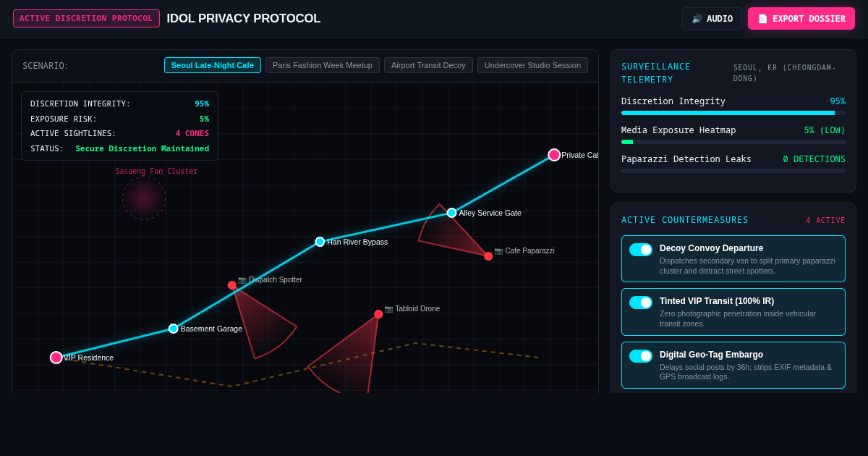868x456 pixels.
Task: Click the '5% (LOW)' exposure value
Action: [x=825, y=130]
